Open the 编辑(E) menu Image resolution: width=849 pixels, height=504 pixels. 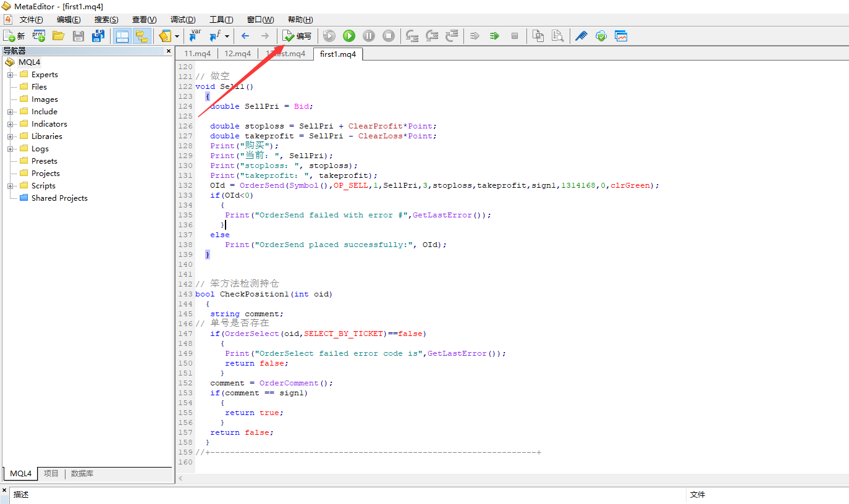click(x=69, y=20)
